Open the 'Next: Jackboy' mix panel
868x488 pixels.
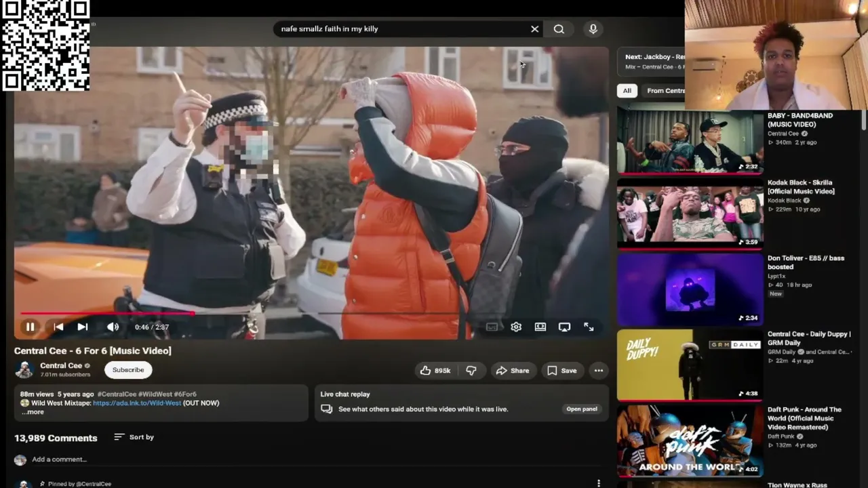coord(652,62)
